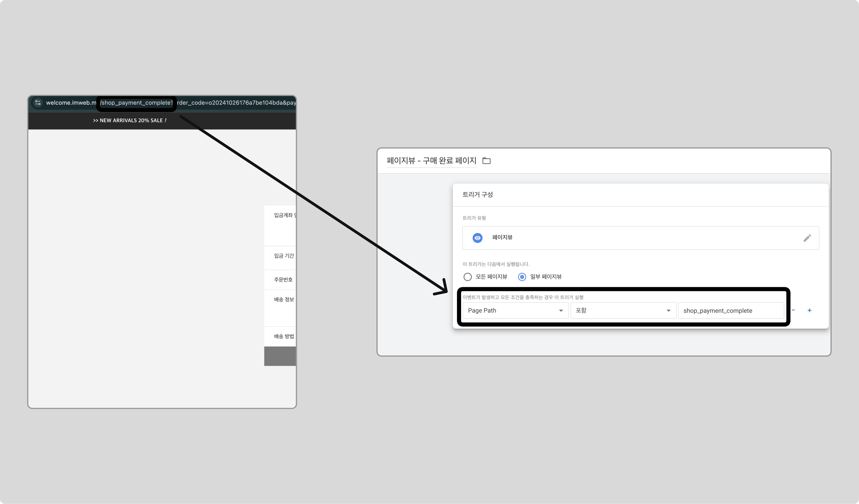The height and width of the screenshot is (504, 859).
Task: Select the 일부 페이지뷰 radio button
Action: (x=522, y=277)
